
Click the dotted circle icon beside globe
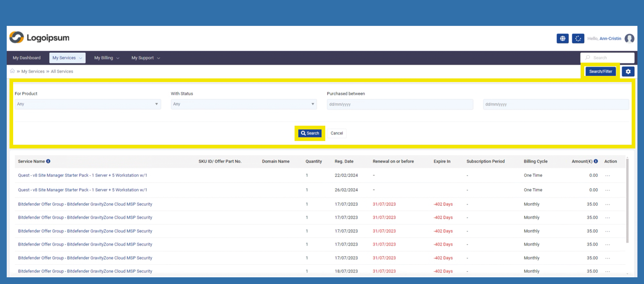[578, 39]
